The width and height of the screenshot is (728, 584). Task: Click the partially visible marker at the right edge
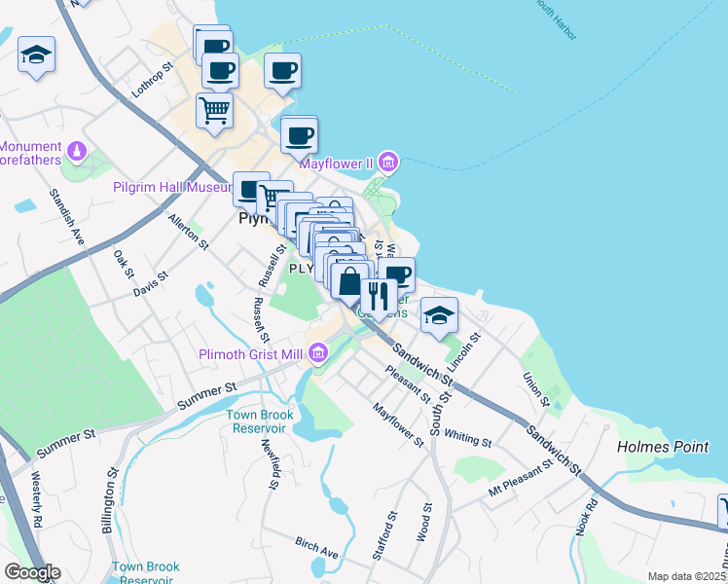coord(723,512)
